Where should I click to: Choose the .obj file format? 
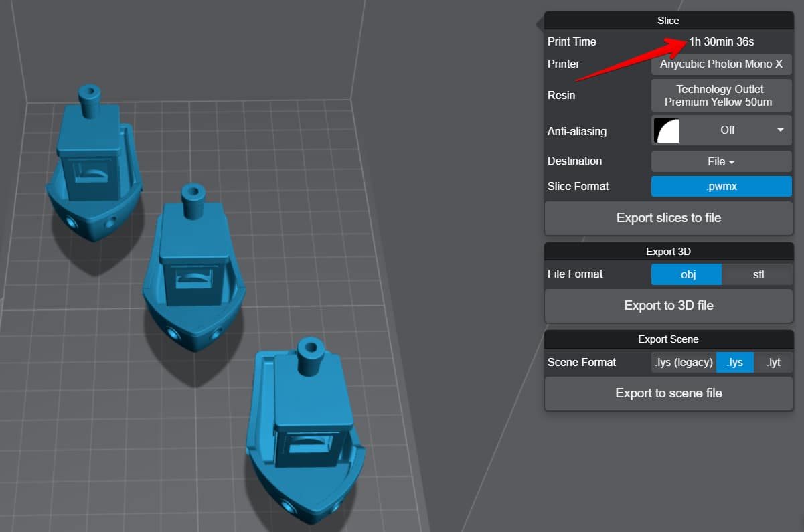[686, 274]
